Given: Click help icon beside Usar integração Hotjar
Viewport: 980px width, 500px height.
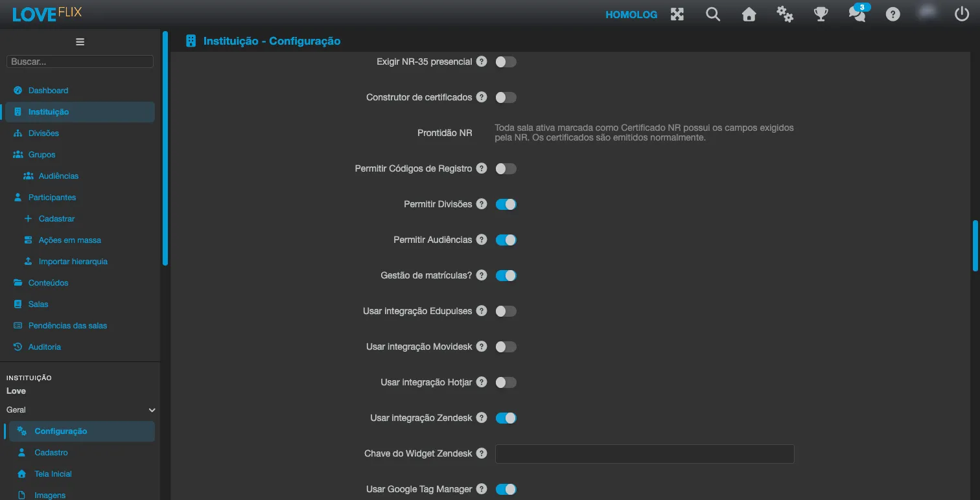Looking at the screenshot, I should pyautogui.click(x=482, y=382).
